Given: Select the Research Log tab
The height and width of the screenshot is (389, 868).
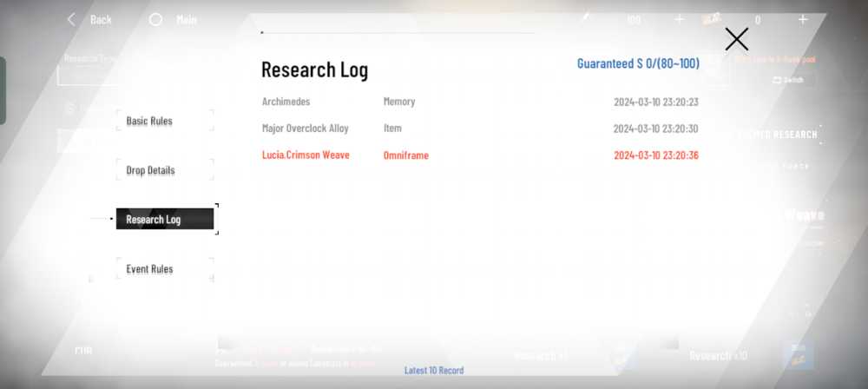Looking at the screenshot, I should 164,219.
